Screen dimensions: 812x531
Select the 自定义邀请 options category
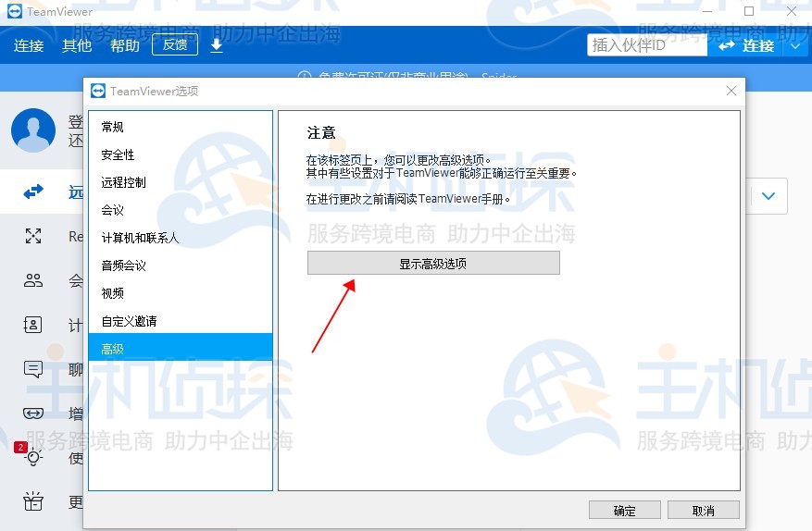(181, 321)
